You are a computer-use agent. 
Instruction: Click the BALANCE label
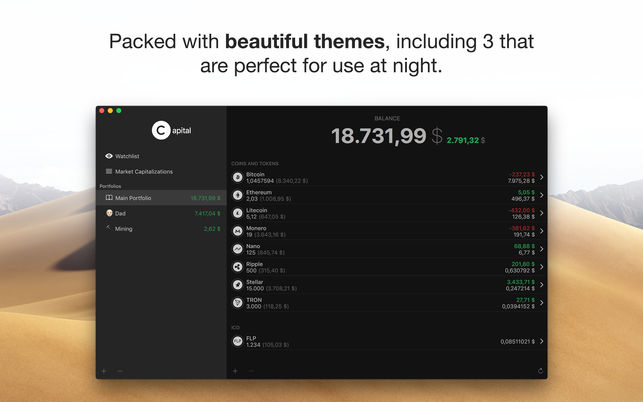pos(387,119)
